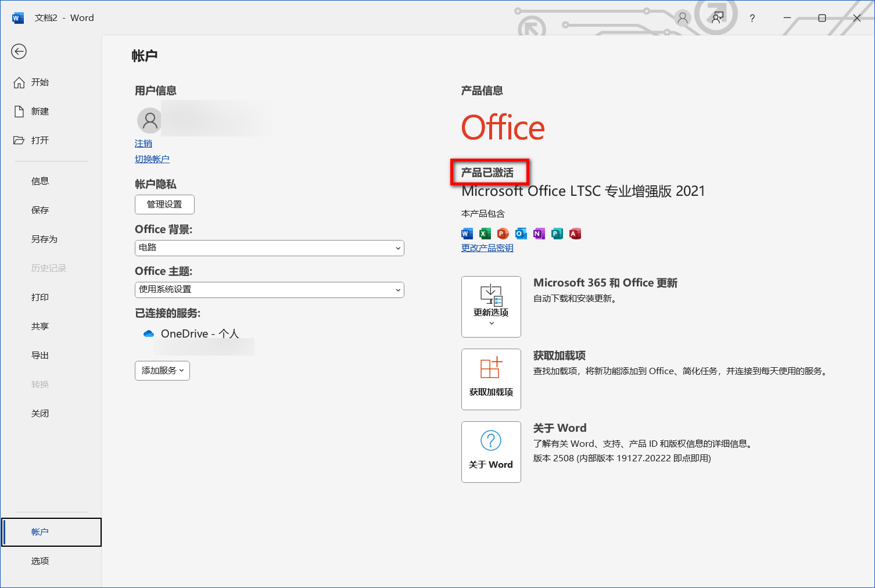Select the 帐户 sidebar tab
The width and height of the screenshot is (875, 588).
(x=52, y=532)
